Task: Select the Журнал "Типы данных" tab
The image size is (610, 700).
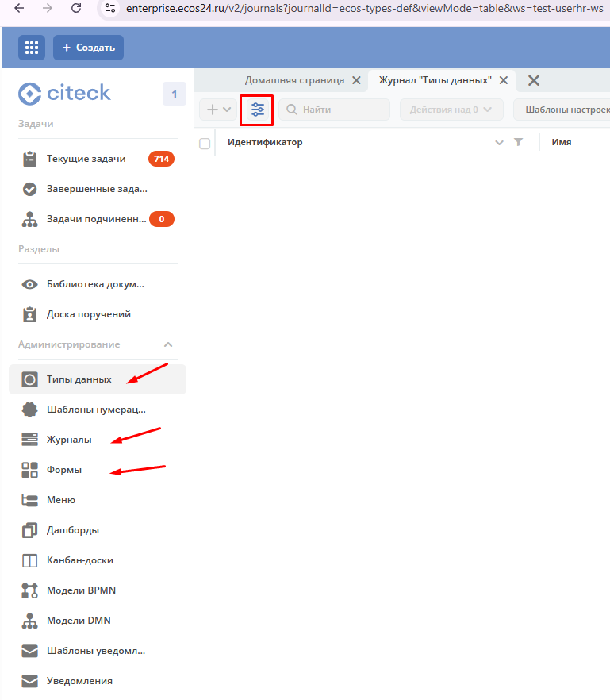Action: click(x=435, y=80)
